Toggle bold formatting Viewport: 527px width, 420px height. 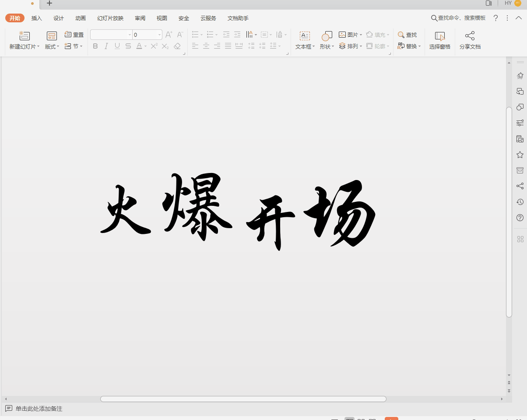pyautogui.click(x=95, y=46)
